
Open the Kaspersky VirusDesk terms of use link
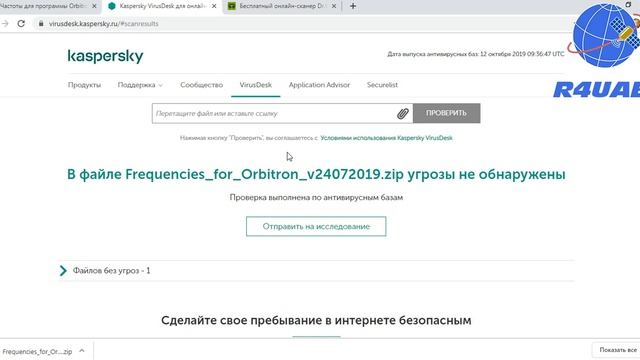click(386, 138)
